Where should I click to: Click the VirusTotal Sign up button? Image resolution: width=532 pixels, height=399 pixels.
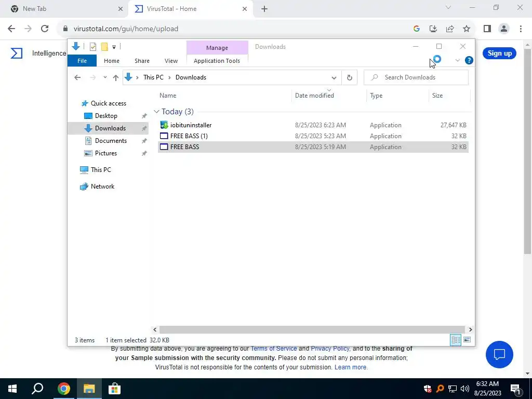pos(499,54)
